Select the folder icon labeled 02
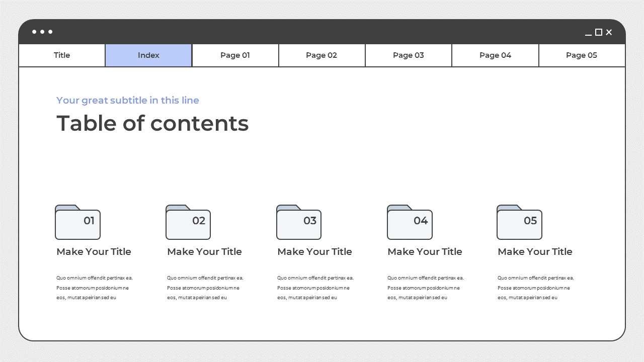 [x=188, y=222]
